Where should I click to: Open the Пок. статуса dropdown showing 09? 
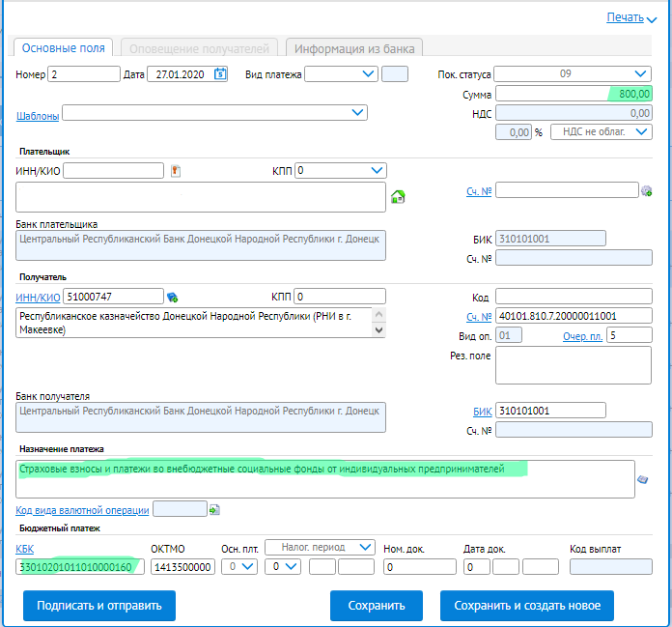pyautogui.click(x=574, y=73)
